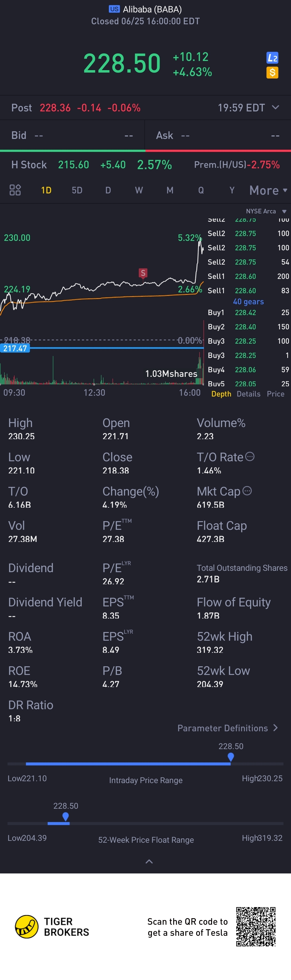Collapse the details panel with up chevron

point(149,861)
